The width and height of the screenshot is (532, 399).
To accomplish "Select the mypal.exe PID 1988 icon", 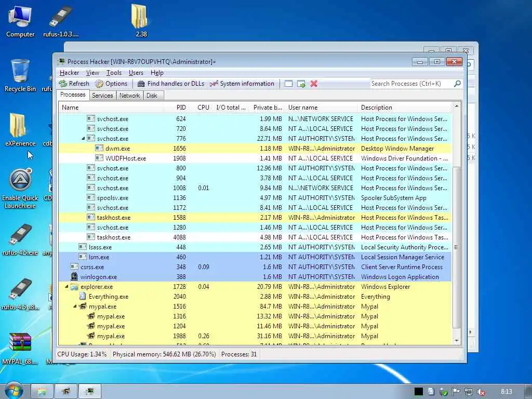I will click(91, 336).
